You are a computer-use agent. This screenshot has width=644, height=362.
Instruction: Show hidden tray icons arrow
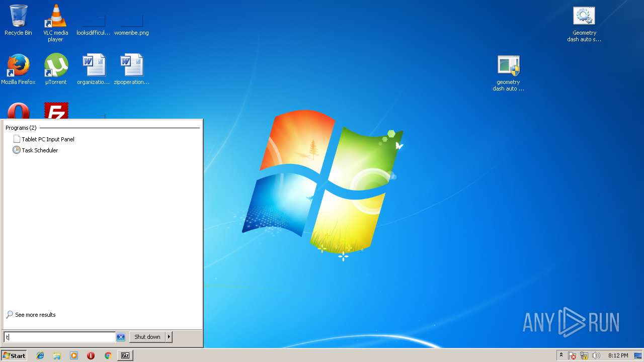(561, 355)
